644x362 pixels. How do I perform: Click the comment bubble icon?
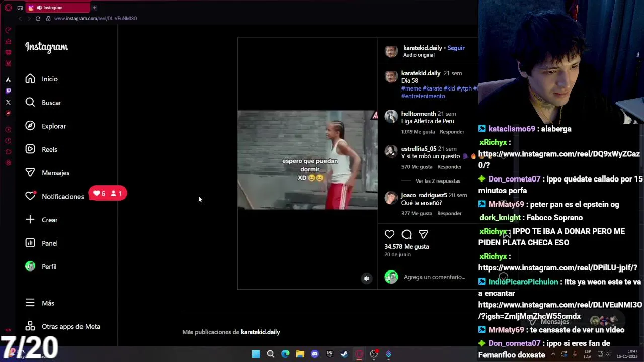tap(407, 234)
